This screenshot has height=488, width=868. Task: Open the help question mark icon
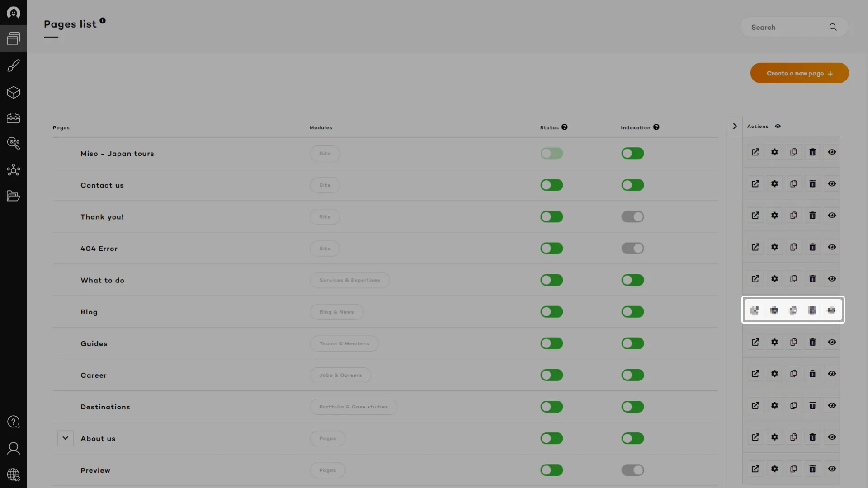coord(14,422)
